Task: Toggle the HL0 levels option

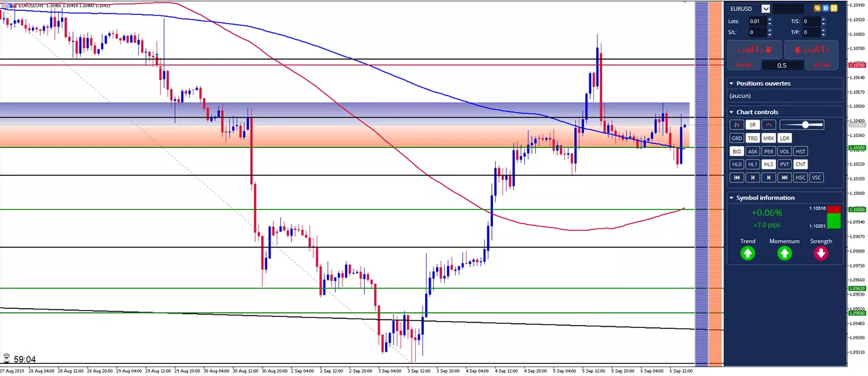Action: [736, 164]
